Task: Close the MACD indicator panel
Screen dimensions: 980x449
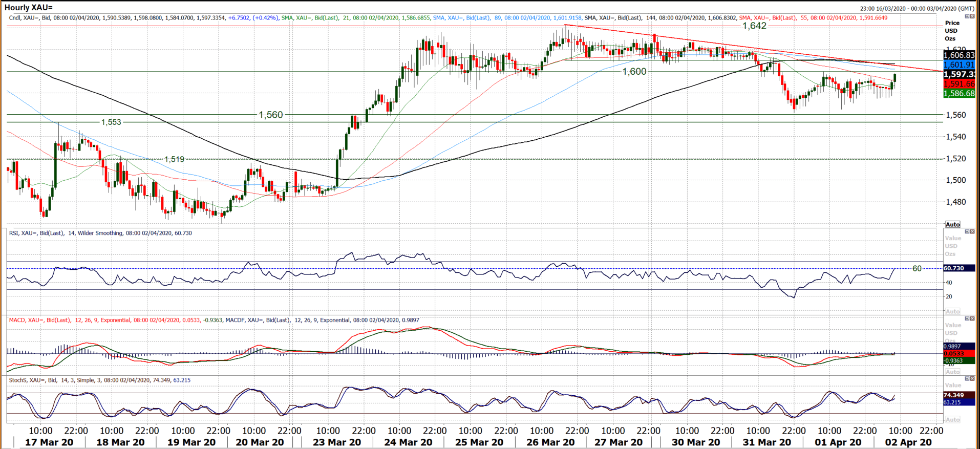Action: pyautogui.click(x=972, y=319)
